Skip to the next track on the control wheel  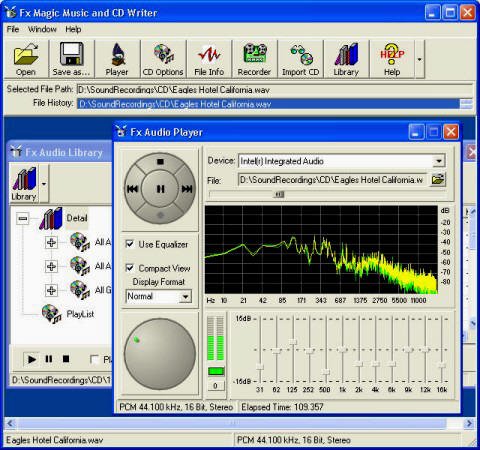point(187,189)
